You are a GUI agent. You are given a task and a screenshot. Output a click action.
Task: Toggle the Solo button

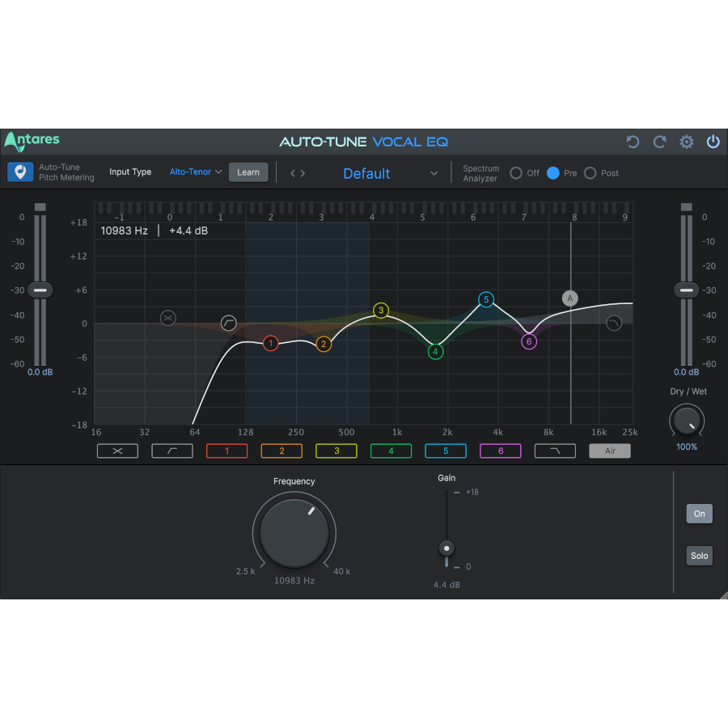tap(699, 556)
